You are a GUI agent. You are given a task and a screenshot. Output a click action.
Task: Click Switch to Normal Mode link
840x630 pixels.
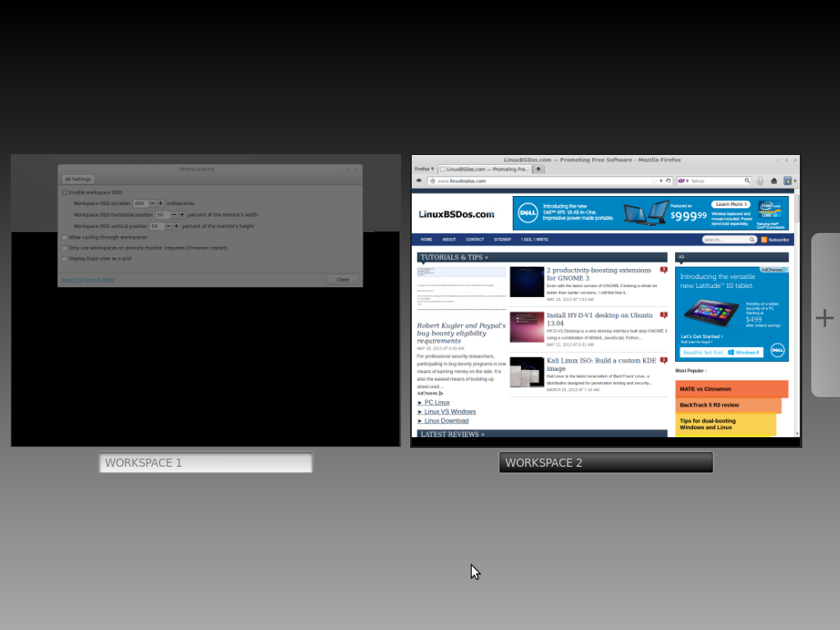[x=88, y=280]
